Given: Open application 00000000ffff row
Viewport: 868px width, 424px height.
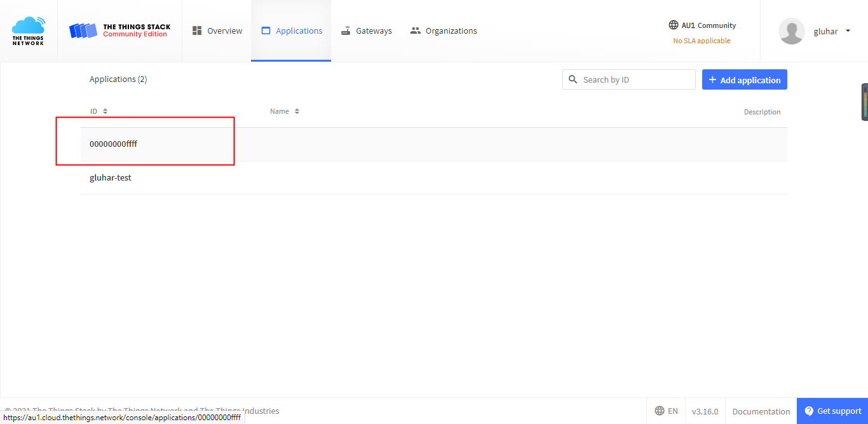Looking at the screenshot, I should pyautogui.click(x=114, y=144).
